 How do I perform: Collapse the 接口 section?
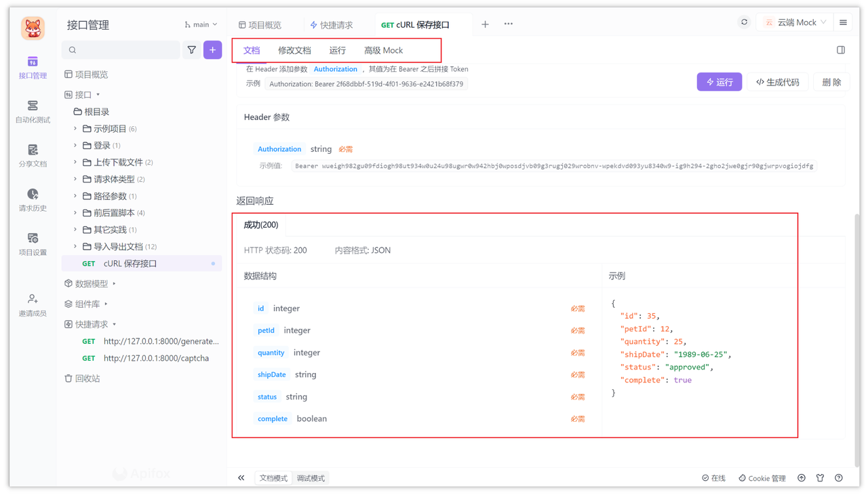98,95
